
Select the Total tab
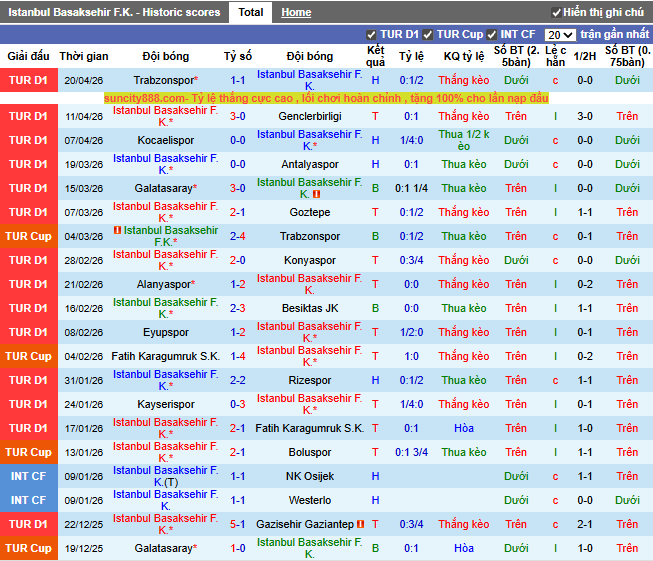251,12
